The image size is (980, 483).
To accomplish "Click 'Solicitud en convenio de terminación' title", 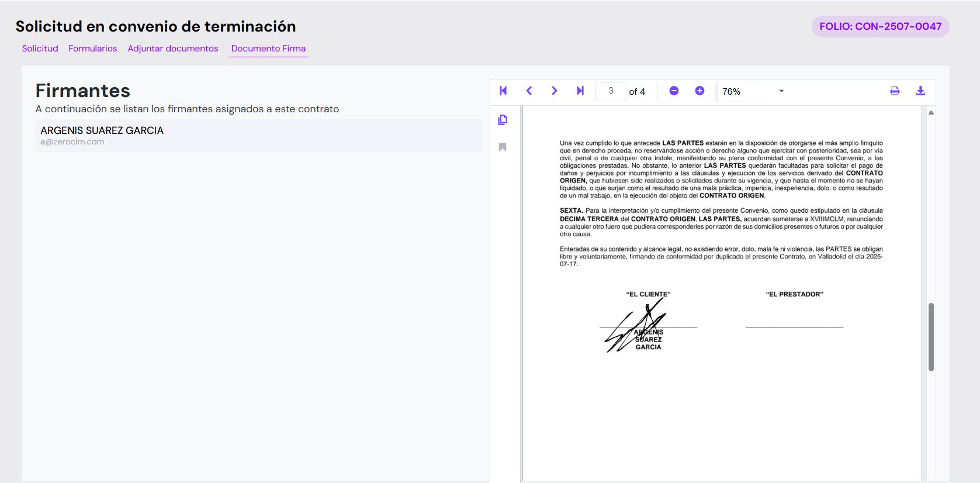I will (x=156, y=26).
